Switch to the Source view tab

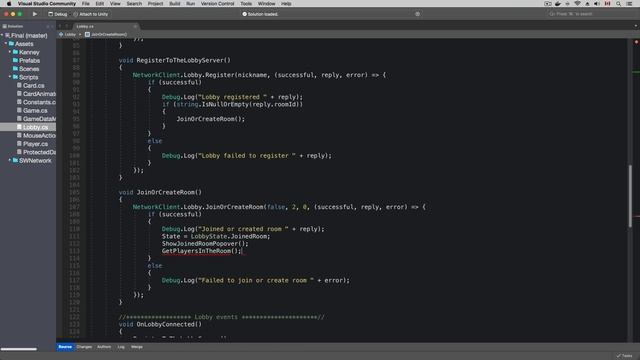[x=65, y=347]
